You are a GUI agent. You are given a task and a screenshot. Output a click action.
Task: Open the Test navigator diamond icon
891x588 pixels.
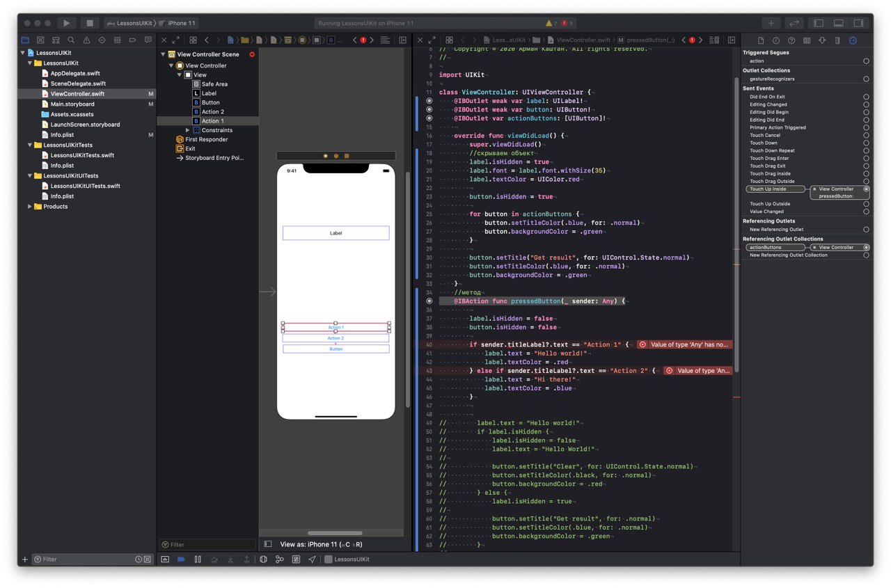[102, 40]
